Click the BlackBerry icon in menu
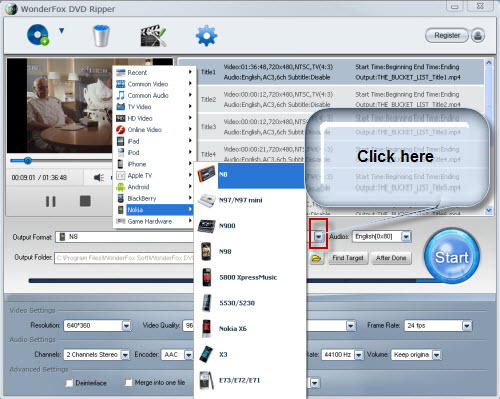The image size is (500, 399). (121, 198)
